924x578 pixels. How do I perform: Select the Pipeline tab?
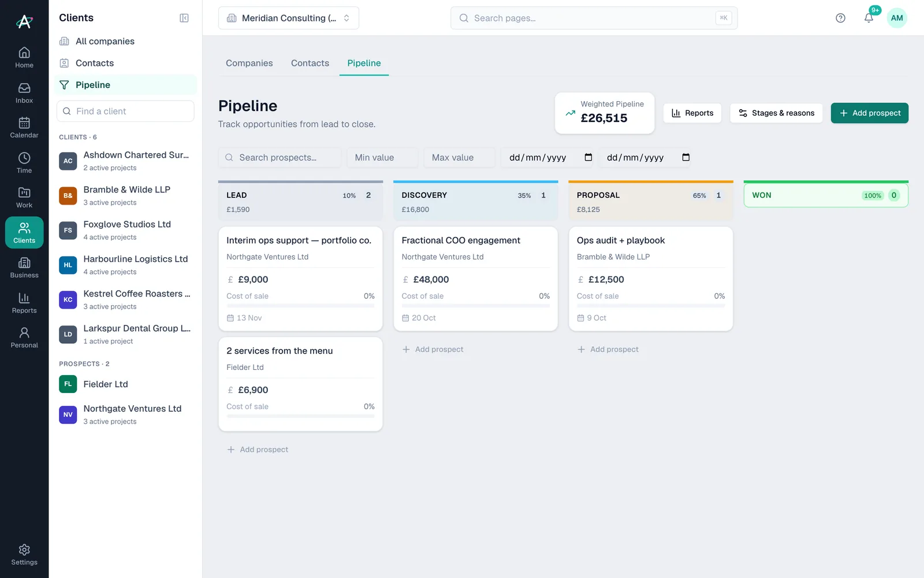(x=364, y=63)
